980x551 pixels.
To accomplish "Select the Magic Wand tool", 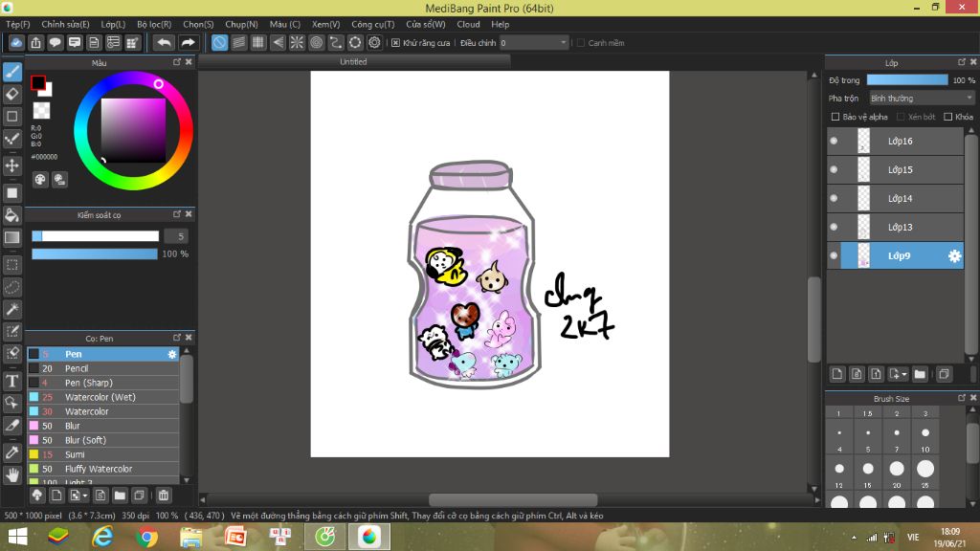I will click(x=11, y=309).
